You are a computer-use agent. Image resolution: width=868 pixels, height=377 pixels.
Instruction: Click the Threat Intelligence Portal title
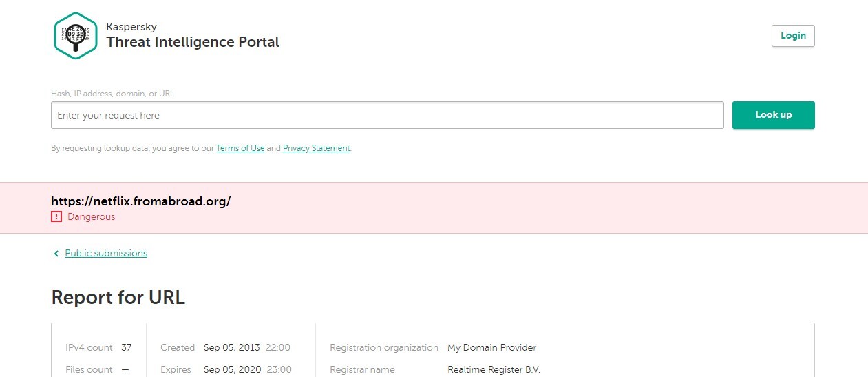click(192, 42)
